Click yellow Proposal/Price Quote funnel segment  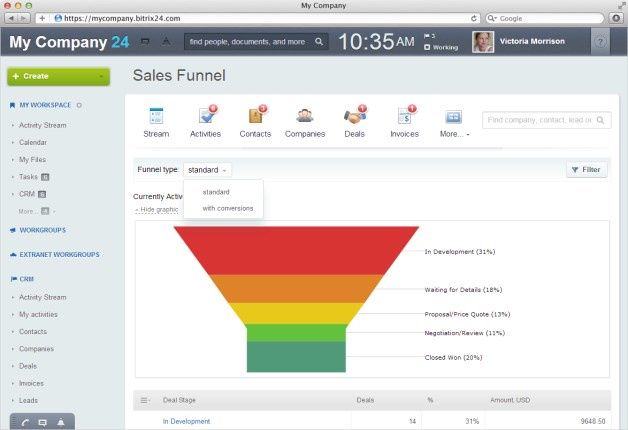296,313
